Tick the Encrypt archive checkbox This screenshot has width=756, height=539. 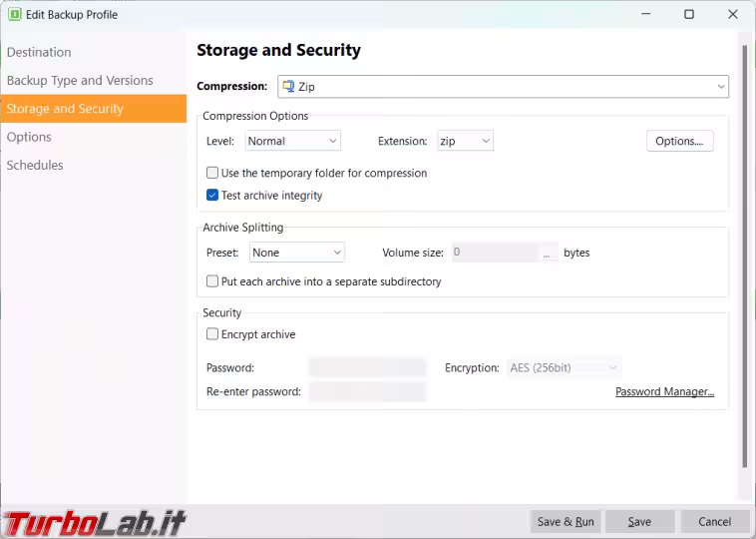(x=212, y=334)
